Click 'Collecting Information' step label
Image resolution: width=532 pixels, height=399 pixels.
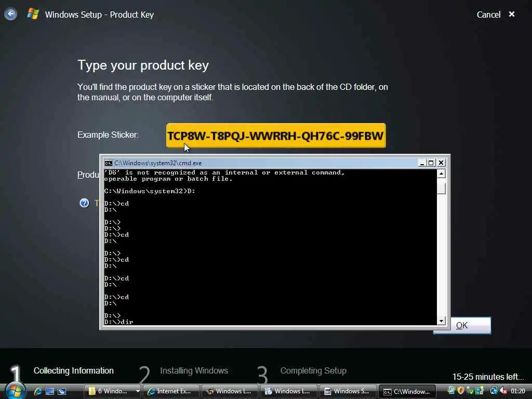pyautogui.click(x=74, y=370)
